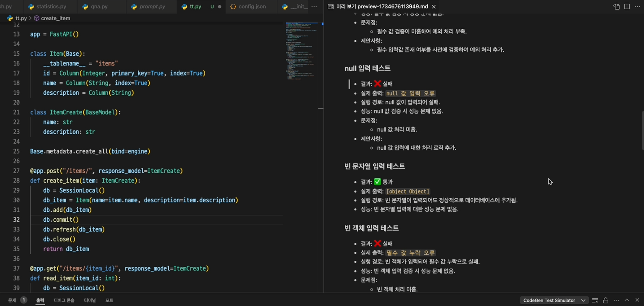Image resolution: width=644 pixels, height=306 pixels.
Task: Click the problems count badge showing 1
Action: [x=24, y=300]
